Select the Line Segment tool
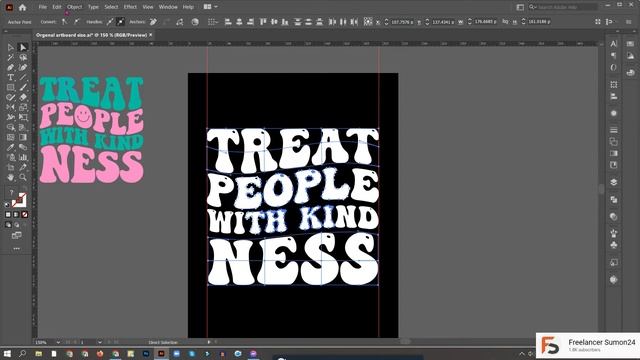640x360 pixels. [23, 78]
